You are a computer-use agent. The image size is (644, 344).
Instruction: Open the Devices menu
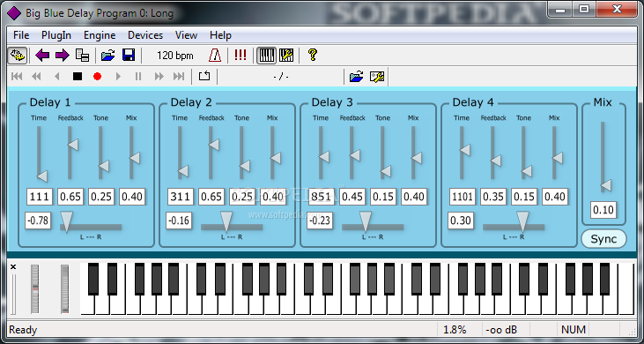pyautogui.click(x=145, y=35)
